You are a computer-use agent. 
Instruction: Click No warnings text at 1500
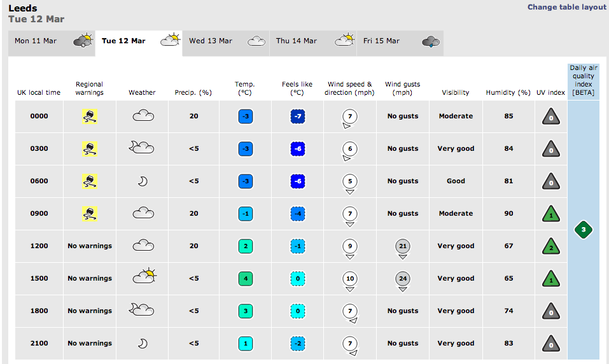[90, 279]
